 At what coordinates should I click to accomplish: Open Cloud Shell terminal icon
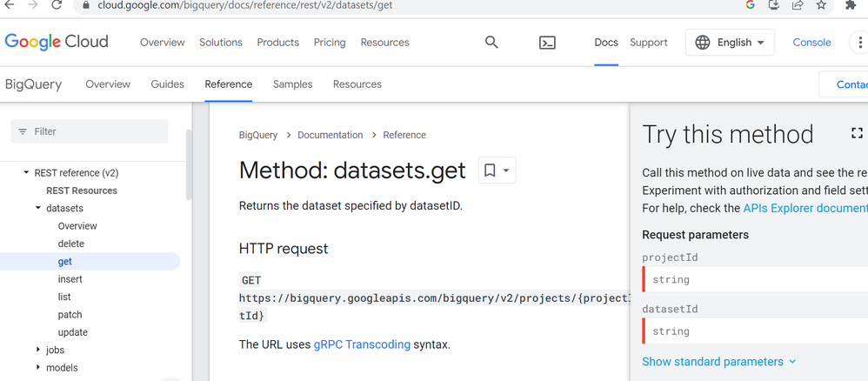click(x=547, y=42)
